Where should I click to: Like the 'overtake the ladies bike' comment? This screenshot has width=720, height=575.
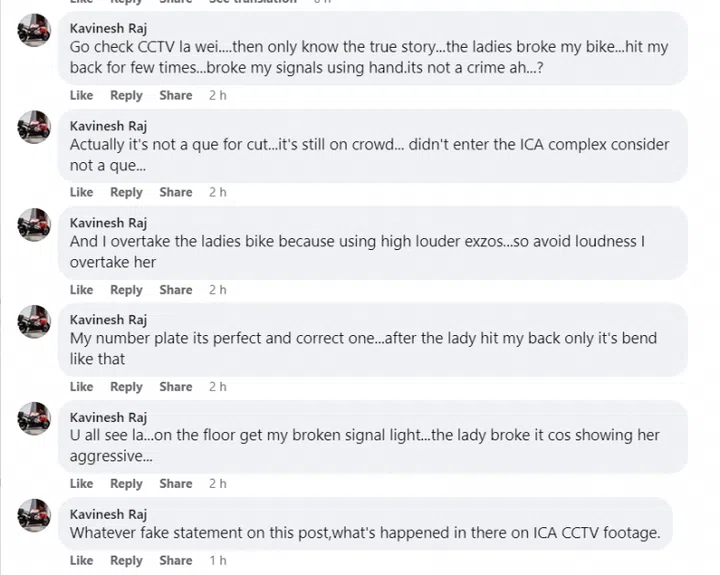click(81, 290)
